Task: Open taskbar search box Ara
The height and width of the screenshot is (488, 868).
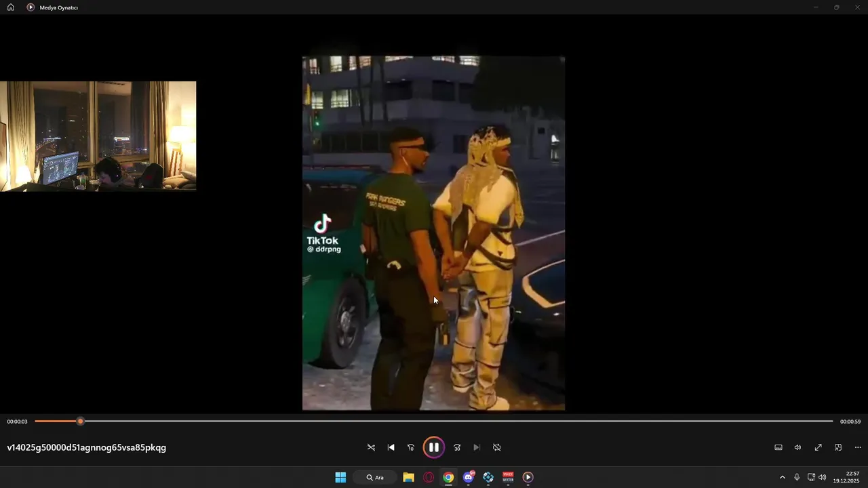Action: 375,477
